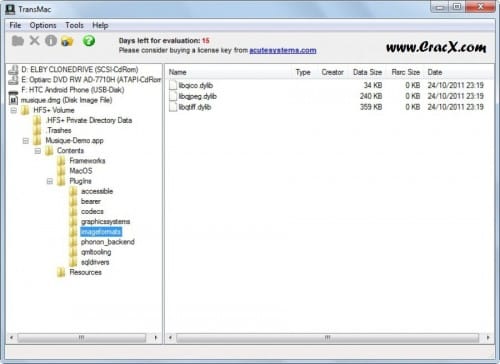Screen dimensions: 500x364
Task: Open the File menu
Action: pos(15,25)
